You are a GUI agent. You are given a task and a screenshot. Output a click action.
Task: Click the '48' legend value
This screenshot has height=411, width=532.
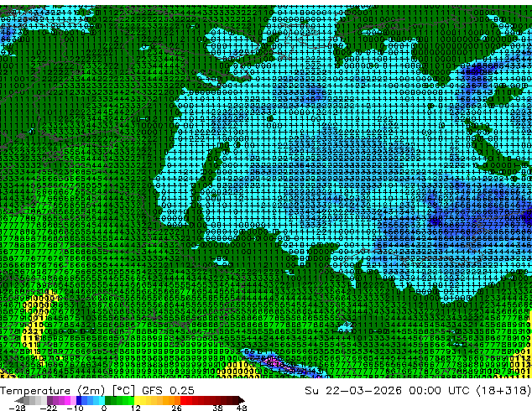pos(242,408)
